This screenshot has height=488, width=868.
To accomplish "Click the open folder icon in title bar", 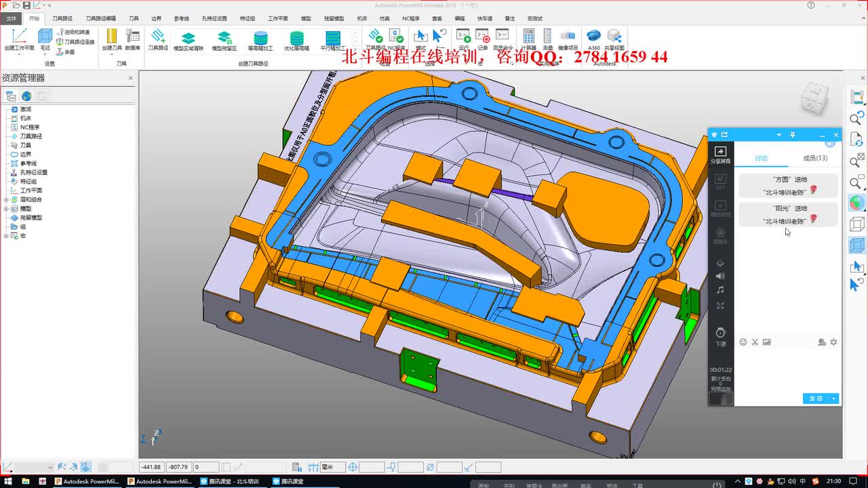I will [16, 5].
